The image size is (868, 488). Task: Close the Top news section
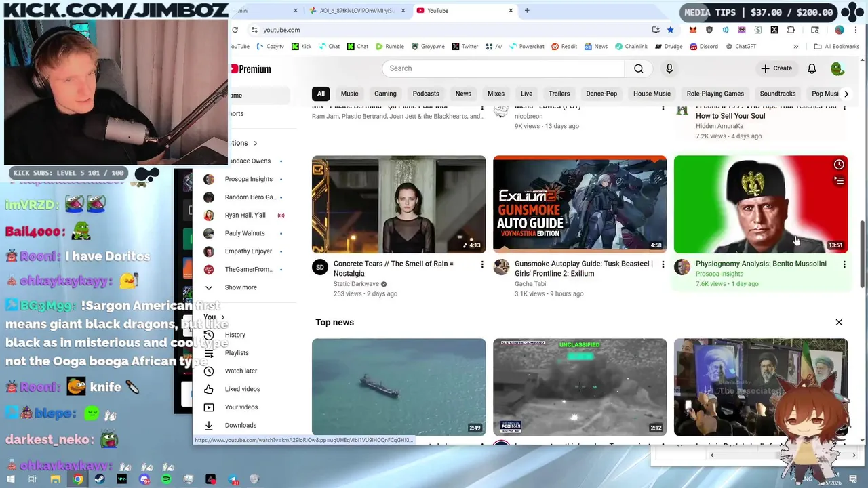coord(839,323)
